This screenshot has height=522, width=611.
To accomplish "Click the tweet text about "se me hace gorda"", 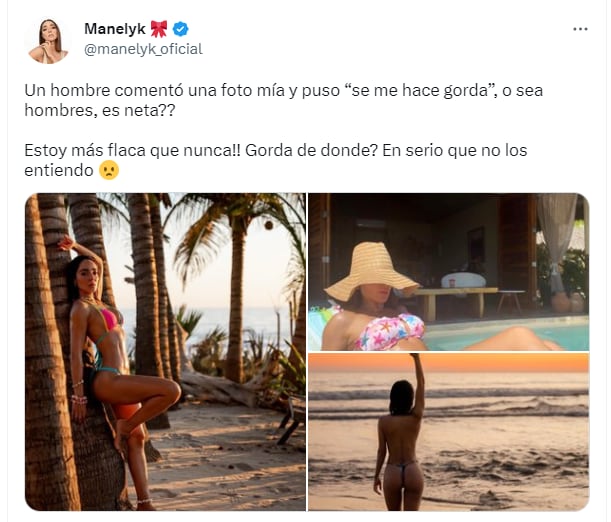I will click(283, 101).
